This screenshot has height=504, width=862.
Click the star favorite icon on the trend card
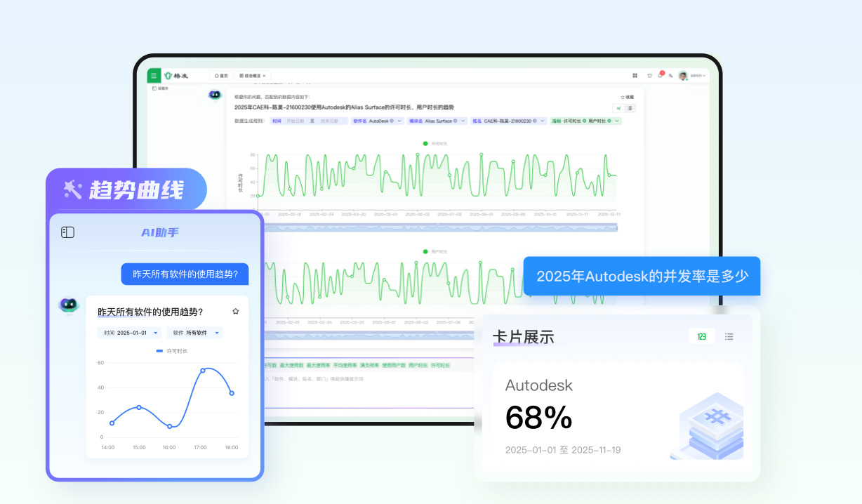pos(236,311)
